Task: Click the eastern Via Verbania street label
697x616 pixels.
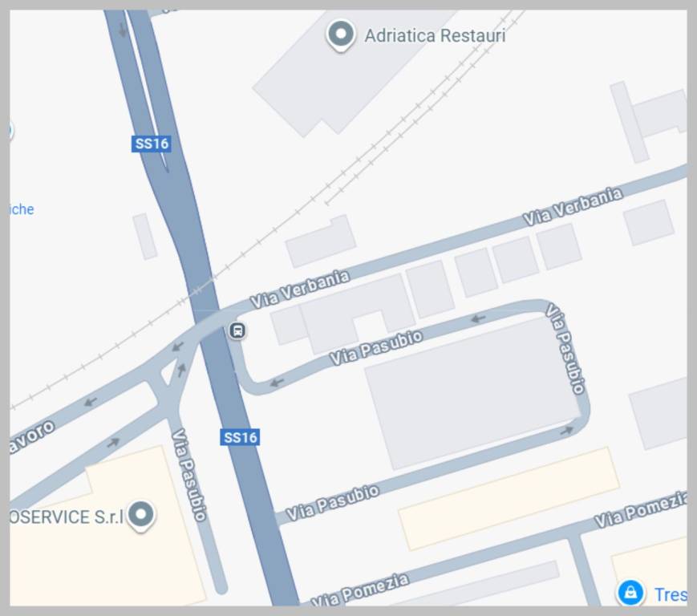Action: point(573,207)
